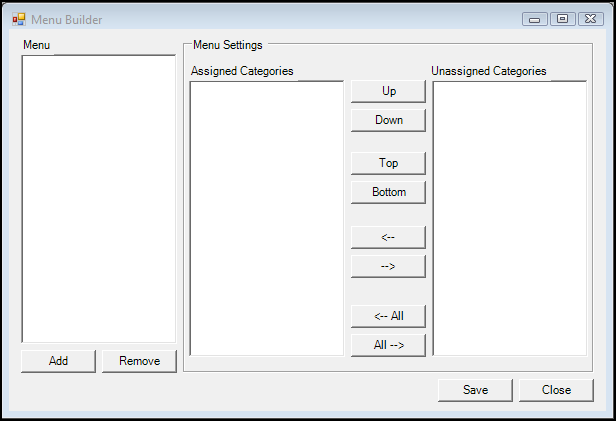Send selected category to Top
The height and width of the screenshot is (421, 616).
pyautogui.click(x=388, y=163)
